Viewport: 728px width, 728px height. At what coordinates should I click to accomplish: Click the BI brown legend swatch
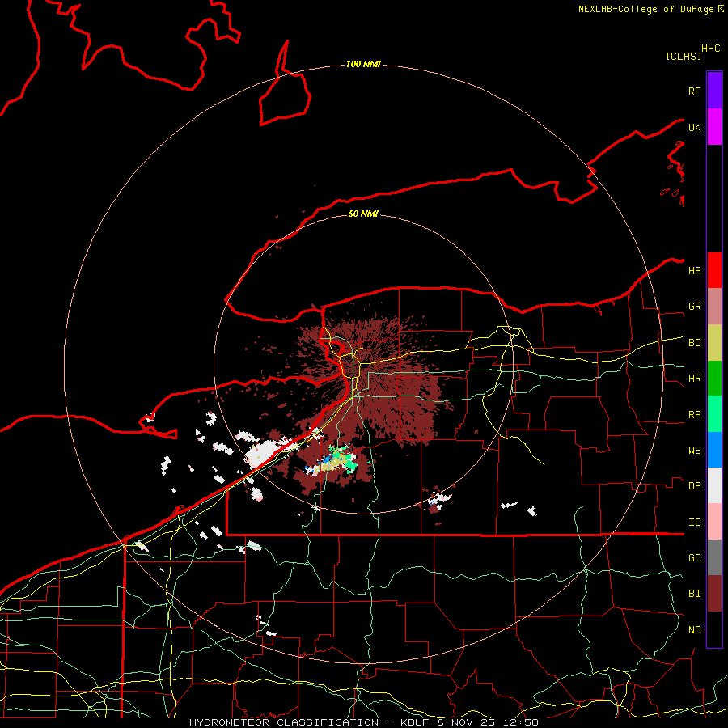tap(714, 594)
